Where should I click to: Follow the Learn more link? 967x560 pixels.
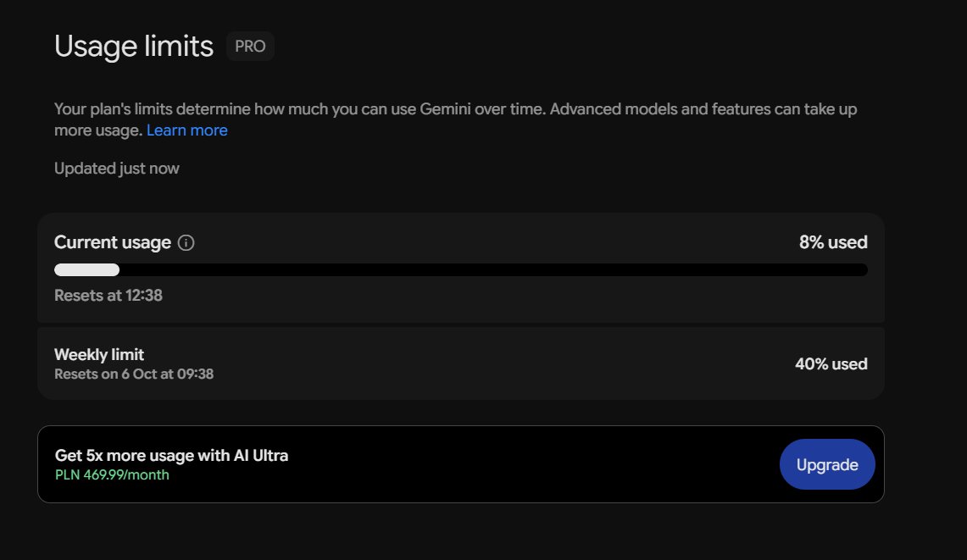(x=186, y=130)
